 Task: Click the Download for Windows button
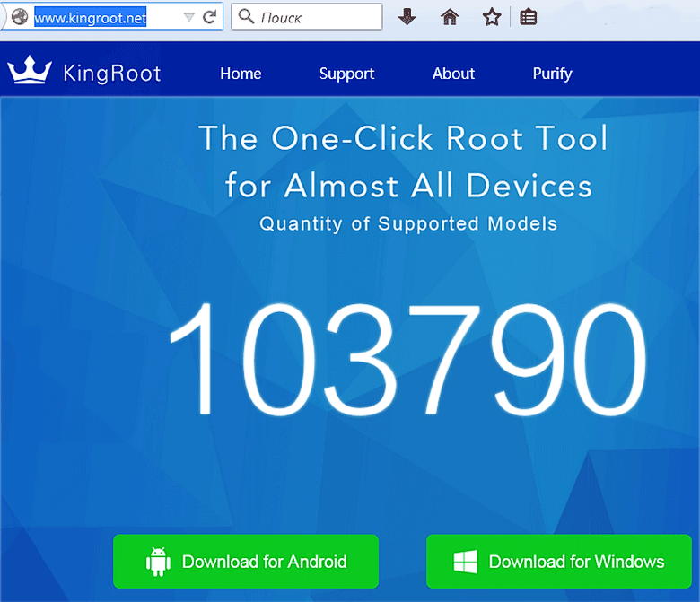point(559,562)
